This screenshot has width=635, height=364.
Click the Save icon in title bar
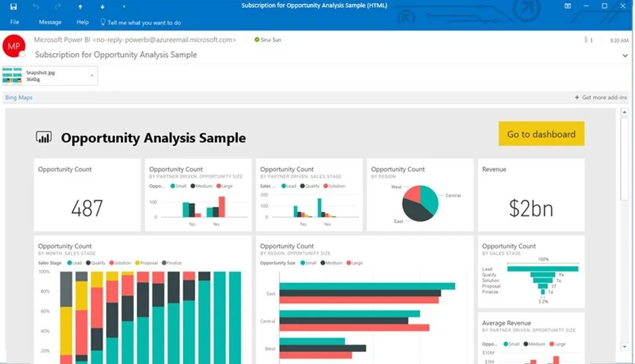14,6
